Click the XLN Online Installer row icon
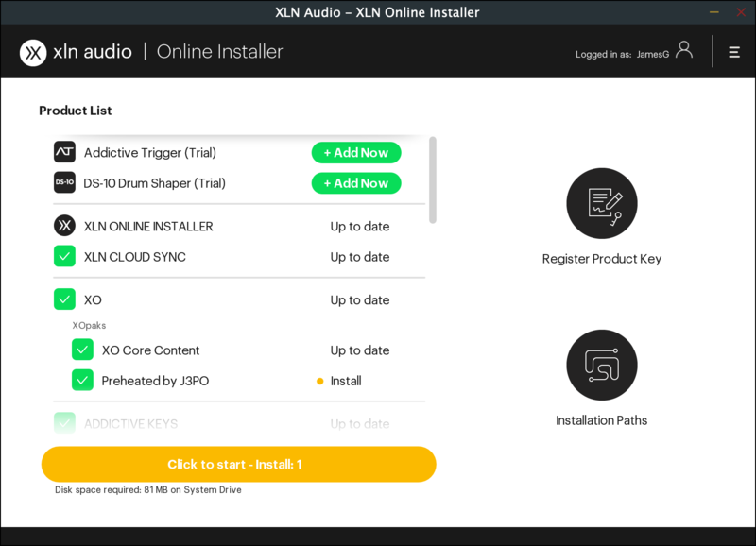 (64, 226)
